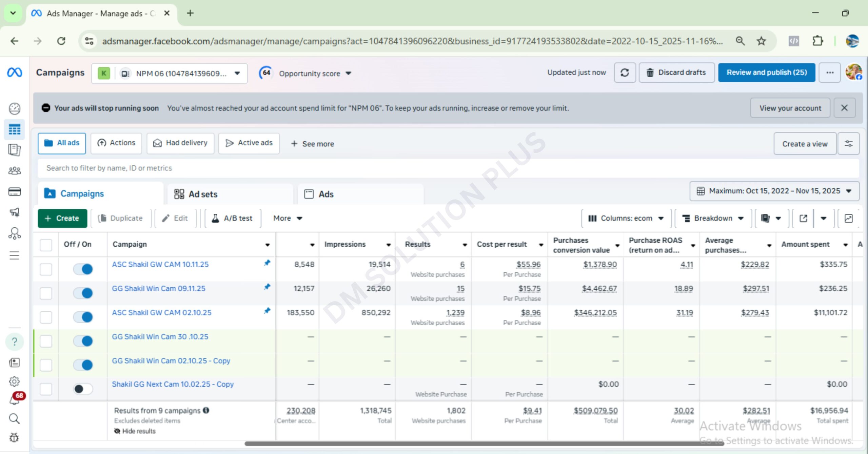Turn off ASC Shakil GW CAM 10.11.25 campaign
The width and height of the screenshot is (868, 454).
coord(83,269)
